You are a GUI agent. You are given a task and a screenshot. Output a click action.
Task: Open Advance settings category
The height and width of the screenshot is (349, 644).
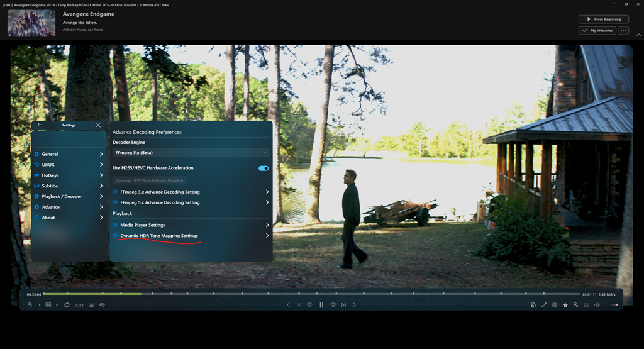pyautogui.click(x=69, y=208)
